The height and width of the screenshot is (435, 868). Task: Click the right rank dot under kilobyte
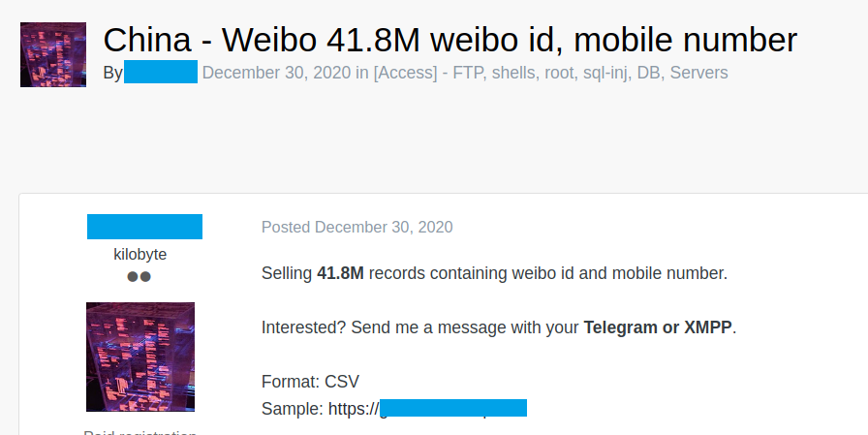[x=145, y=276]
